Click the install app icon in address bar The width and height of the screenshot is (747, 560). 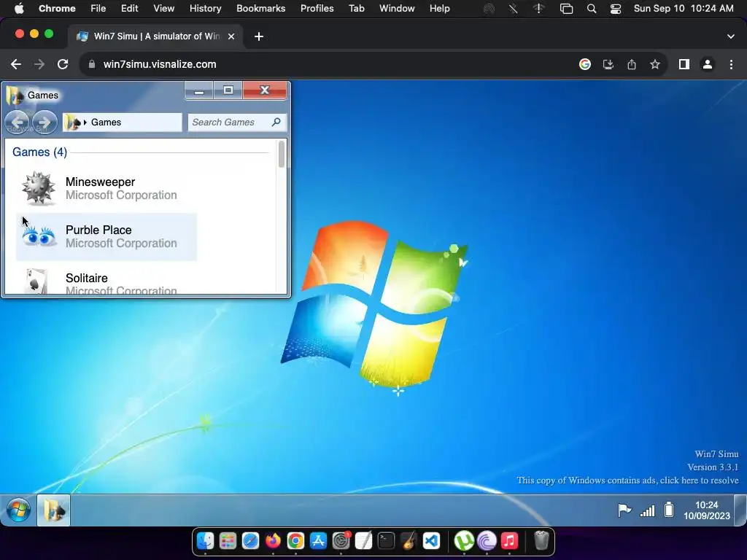click(x=608, y=64)
